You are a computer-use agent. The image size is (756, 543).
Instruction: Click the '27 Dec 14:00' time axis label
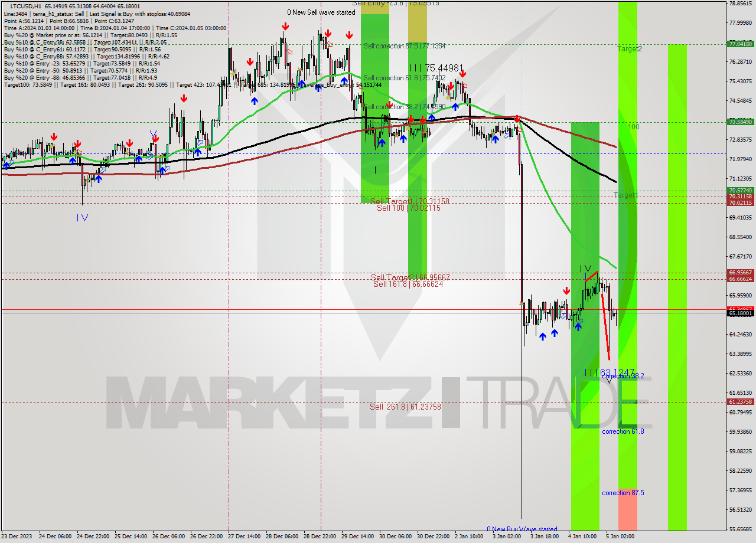coord(244,537)
